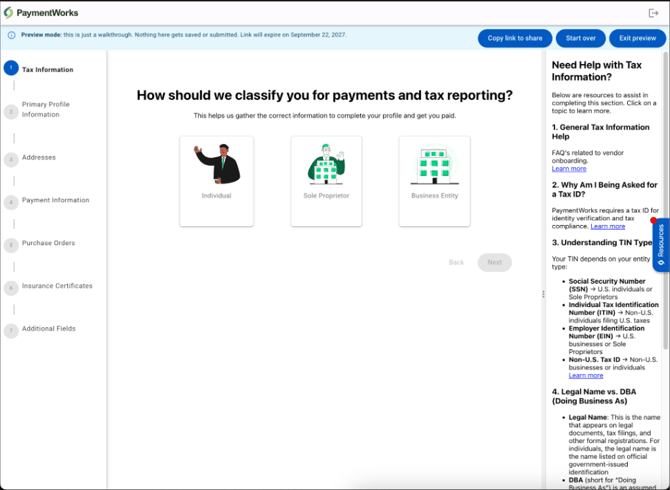Image resolution: width=670 pixels, height=490 pixels.
Task: Select the Individual illustration card
Action: click(x=217, y=181)
